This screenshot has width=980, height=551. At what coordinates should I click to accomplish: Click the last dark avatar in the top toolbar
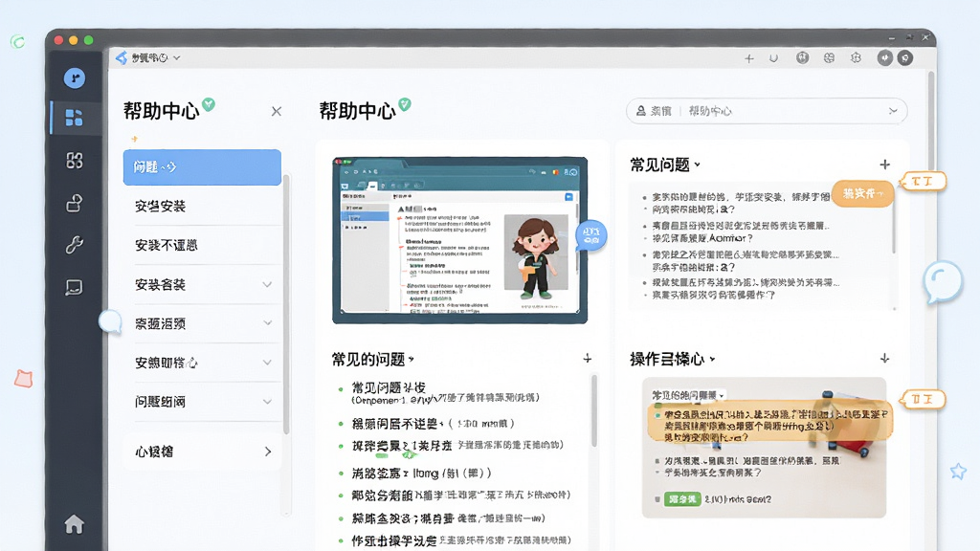[x=905, y=58]
